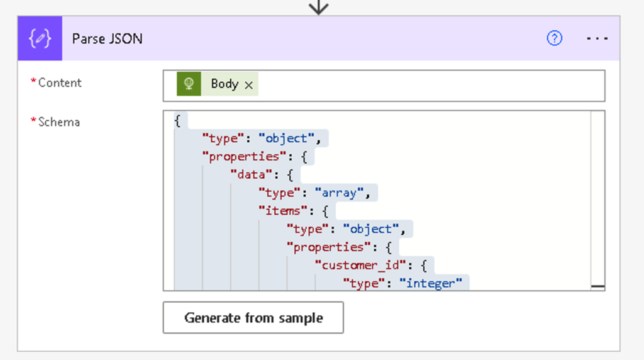Click the "customer_id" line in schema
The width and height of the screenshot is (644, 360).
coord(371,266)
